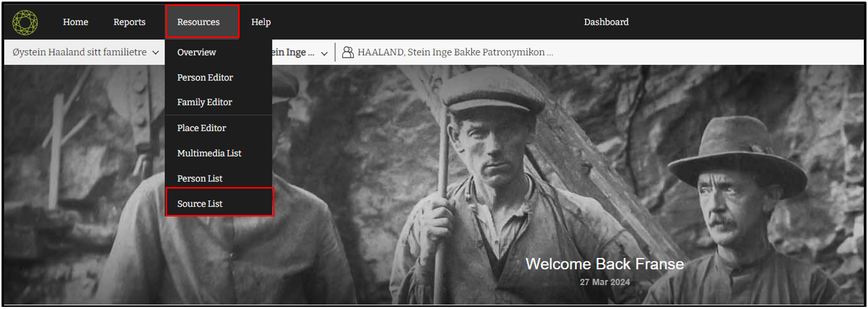Viewport: 868px width, 309px height.
Task: Expand the dropdown chevron next to 'ein Inge ...'
Action: pos(324,53)
